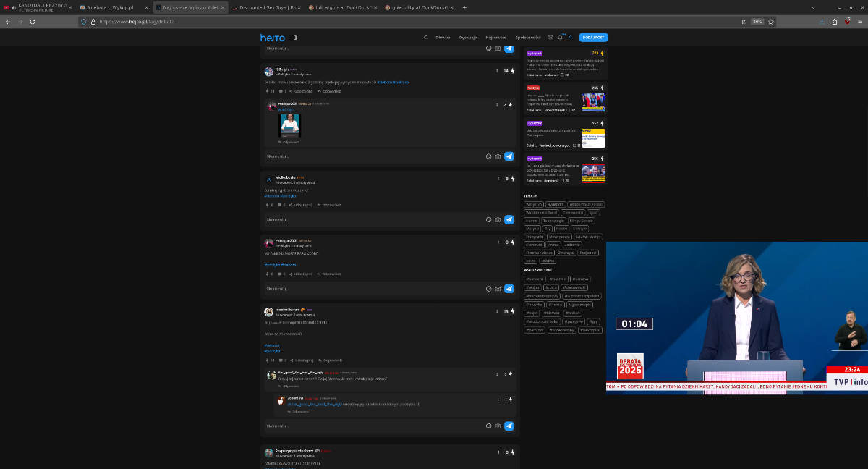868x469 pixels.
Task: Go to the Najnowsze section
Action: (495, 37)
